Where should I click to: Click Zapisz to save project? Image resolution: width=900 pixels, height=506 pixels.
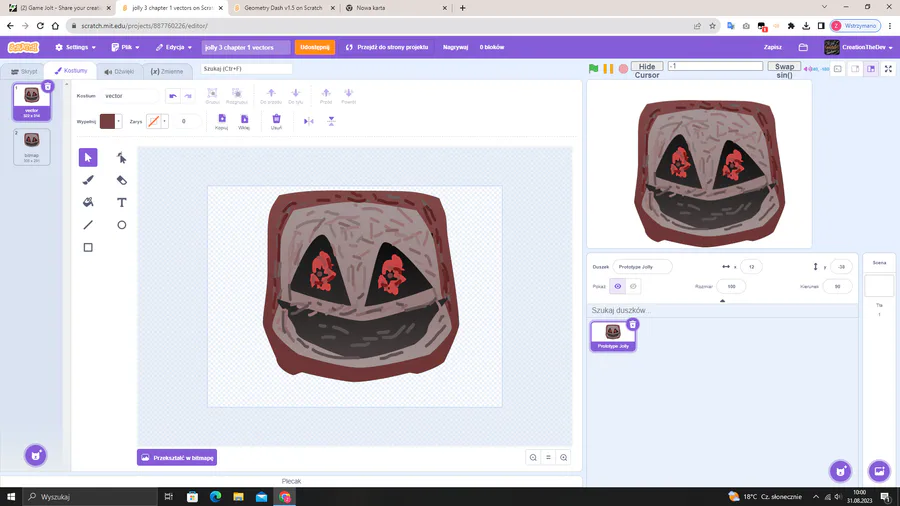[772, 47]
